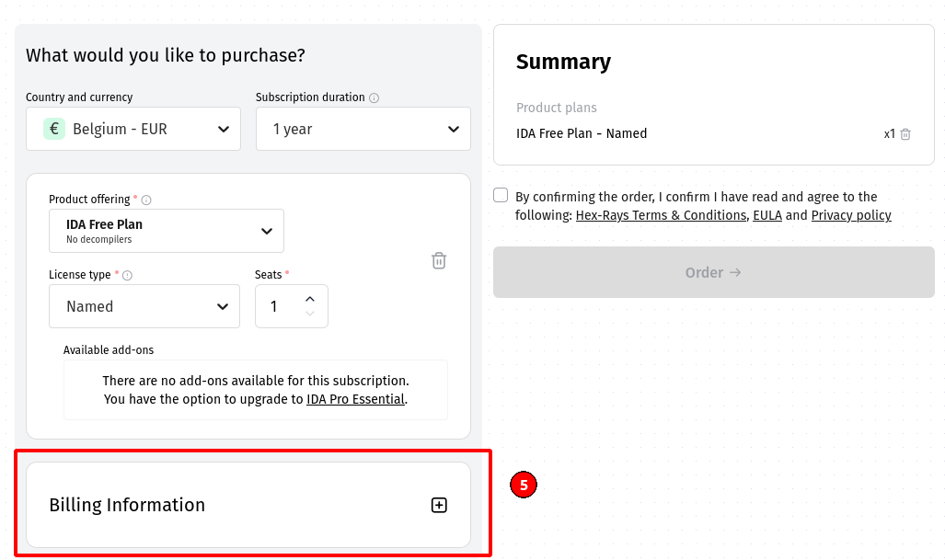Open Hex-Rays Terms & Conditions link
This screenshot has height=560, width=945.
(x=661, y=215)
